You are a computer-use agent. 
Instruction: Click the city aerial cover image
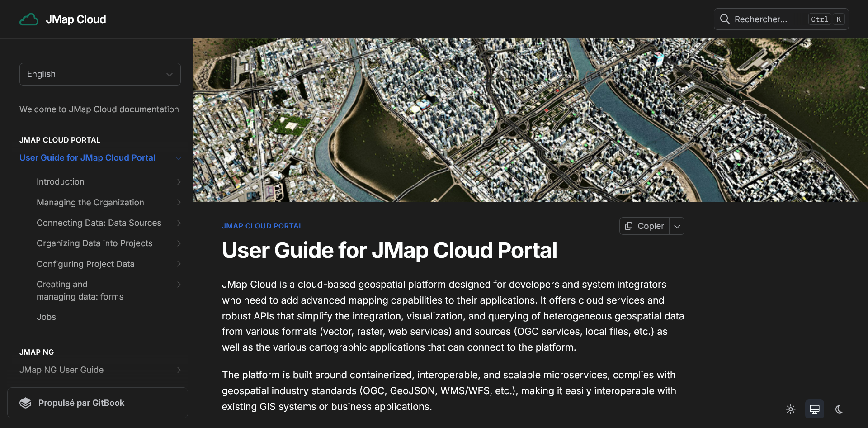530,120
